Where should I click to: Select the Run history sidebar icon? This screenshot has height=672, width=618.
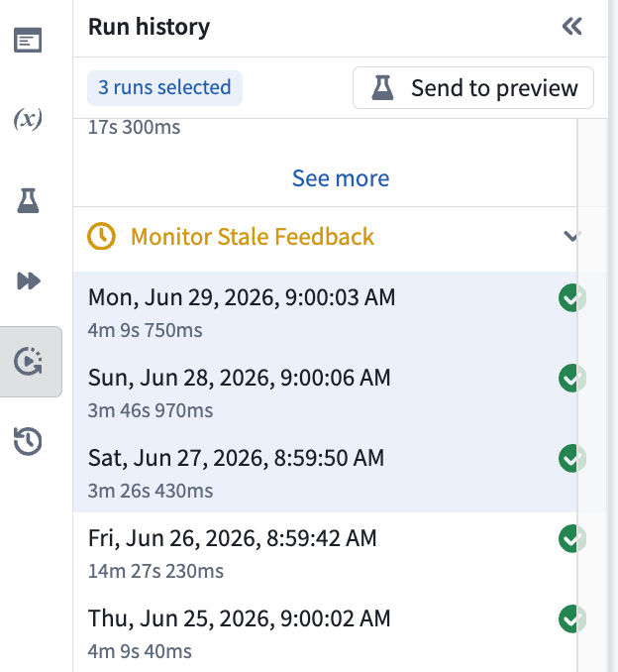coord(29,362)
